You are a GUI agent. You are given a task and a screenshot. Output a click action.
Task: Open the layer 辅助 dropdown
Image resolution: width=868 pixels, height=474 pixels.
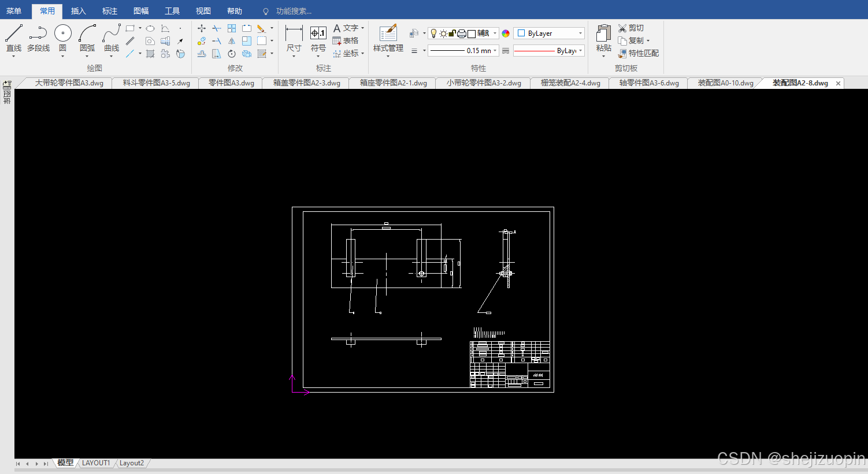point(495,33)
